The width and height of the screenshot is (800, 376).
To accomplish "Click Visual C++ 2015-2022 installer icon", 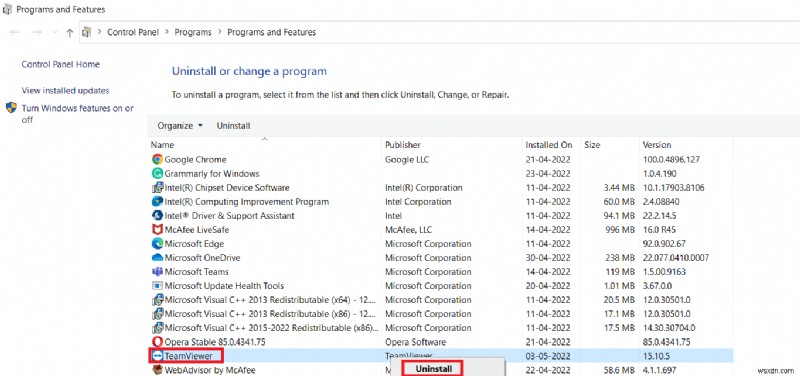I will pos(157,328).
